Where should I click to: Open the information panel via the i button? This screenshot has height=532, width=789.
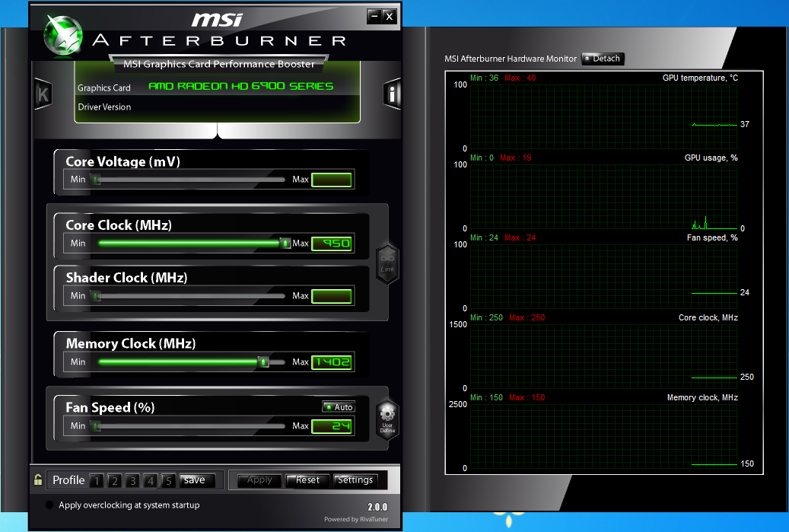(x=392, y=94)
